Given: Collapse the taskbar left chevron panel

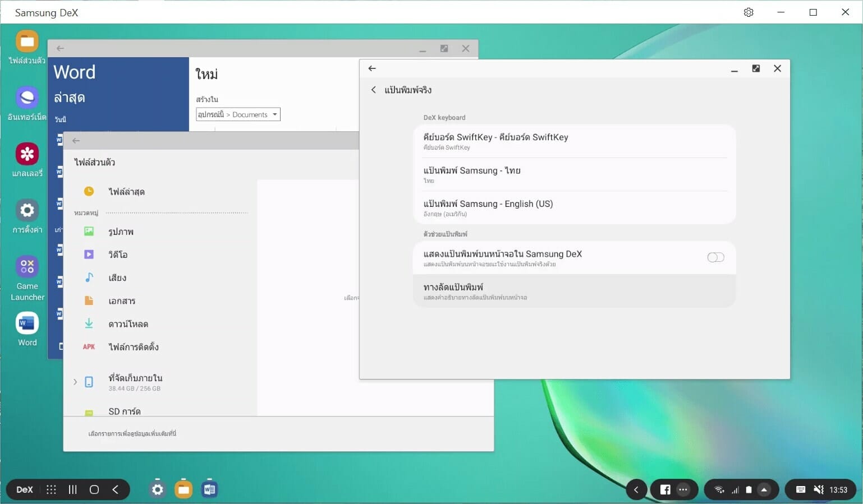Looking at the screenshot, I should [636, 489].
